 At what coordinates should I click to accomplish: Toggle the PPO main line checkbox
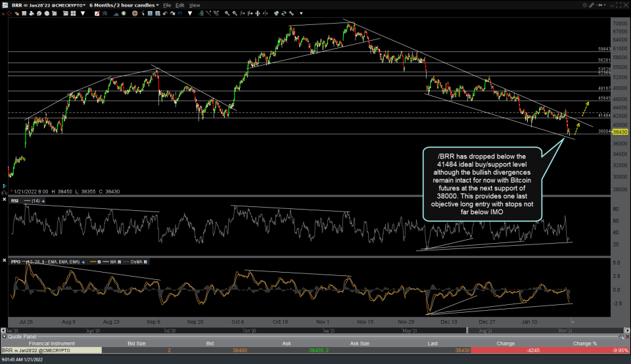pos(99,262)
